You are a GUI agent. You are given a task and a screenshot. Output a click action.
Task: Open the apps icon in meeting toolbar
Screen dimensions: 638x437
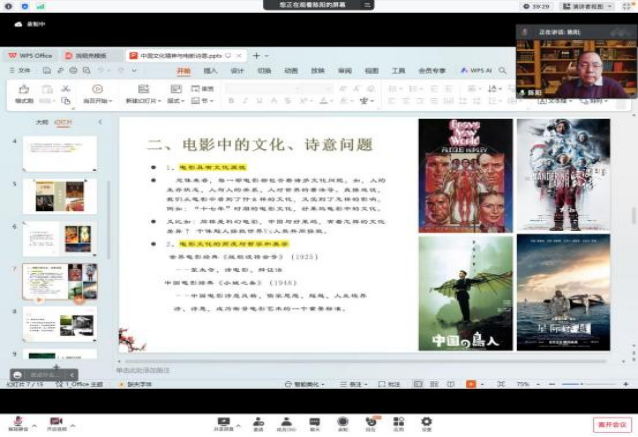click(398, 422)
